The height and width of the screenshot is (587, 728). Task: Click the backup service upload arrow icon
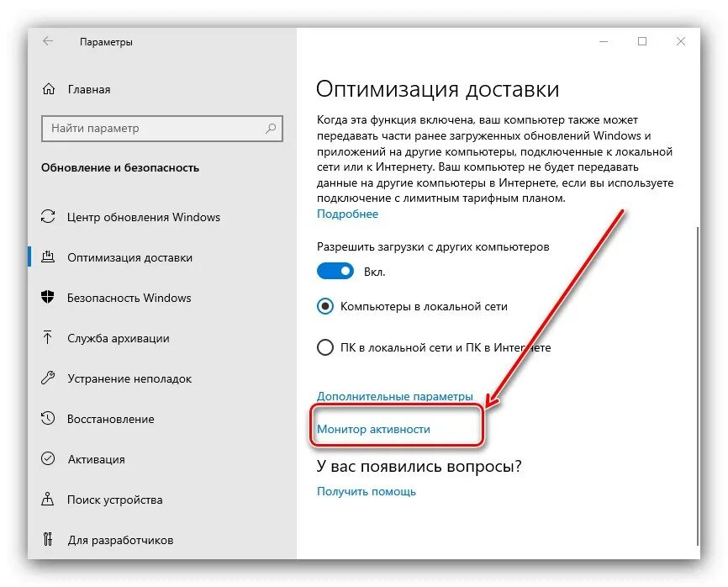47,337
